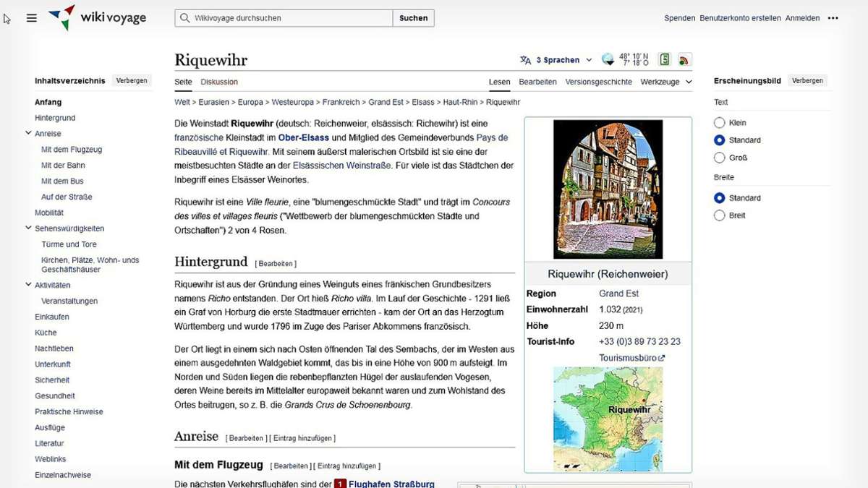The width and height of the screenshot is (868, 488).
Task: Go to the Wikivoyage logo homepage
Action: pyautogui.click(x=97, y=18)
